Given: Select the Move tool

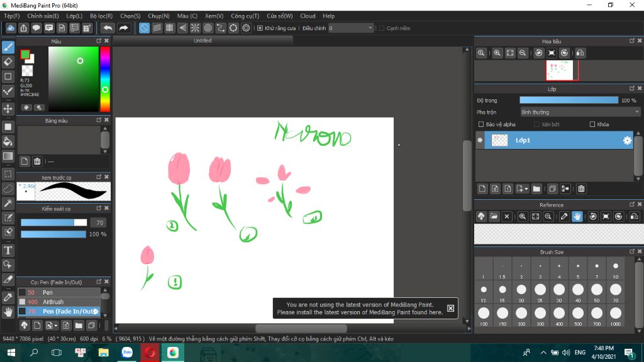Looking at the screenshot, I should pos(8,109).
